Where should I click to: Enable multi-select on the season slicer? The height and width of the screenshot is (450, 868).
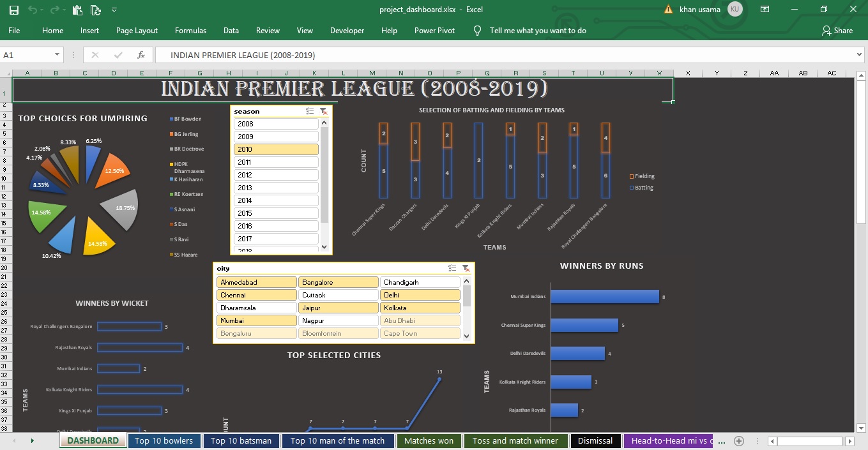[310, 111]
